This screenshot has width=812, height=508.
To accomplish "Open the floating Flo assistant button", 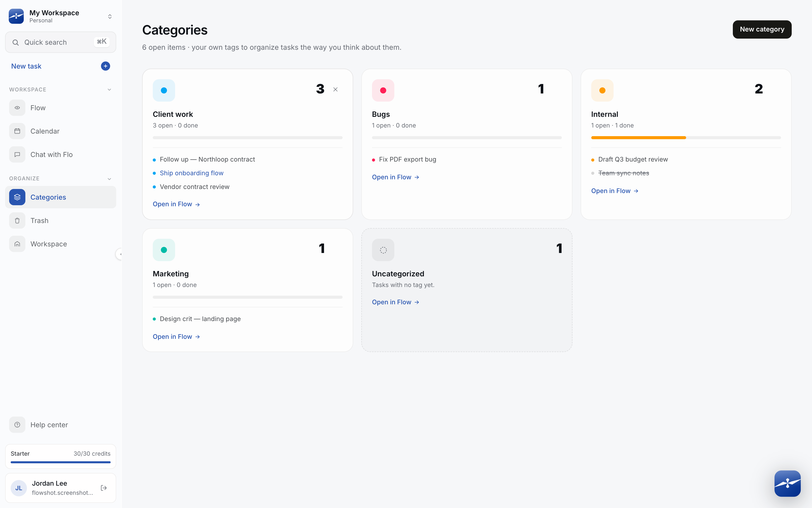I will pos(787,483).
